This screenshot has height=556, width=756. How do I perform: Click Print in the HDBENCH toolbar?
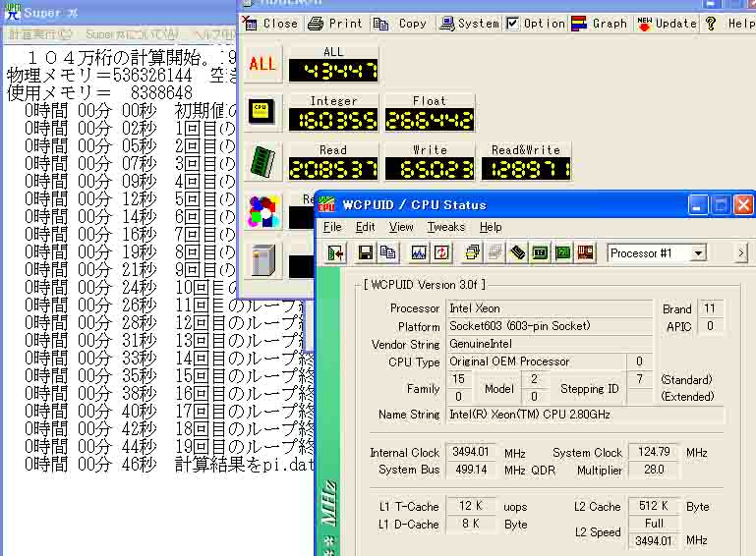[335, 24]
